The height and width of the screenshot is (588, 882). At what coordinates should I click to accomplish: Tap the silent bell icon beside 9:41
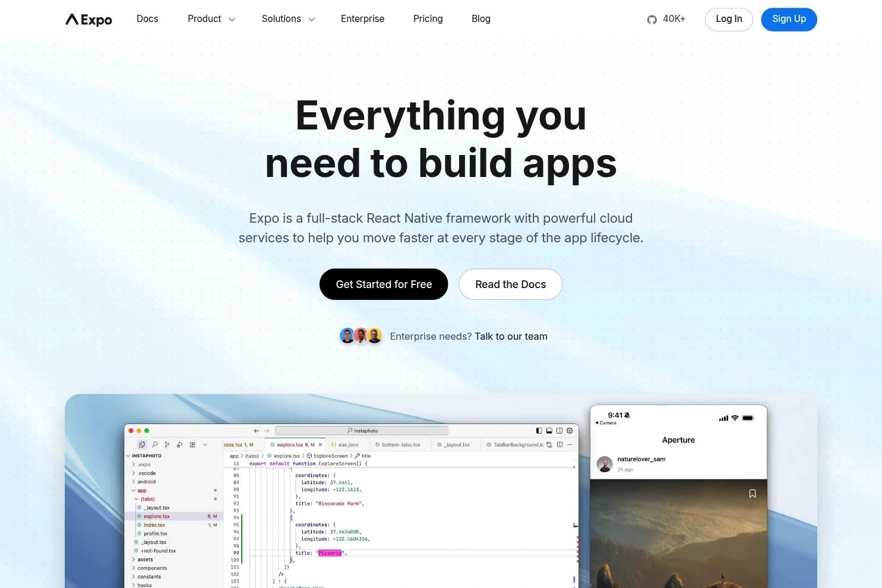[627, 415]
